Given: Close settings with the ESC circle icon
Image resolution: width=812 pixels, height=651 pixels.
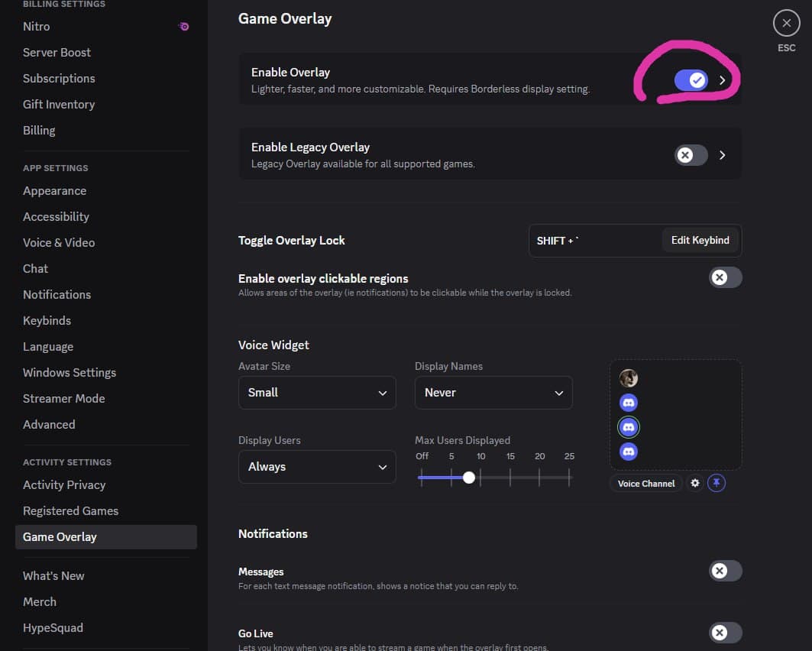Looking at the screenshot, I should [786, 24].
